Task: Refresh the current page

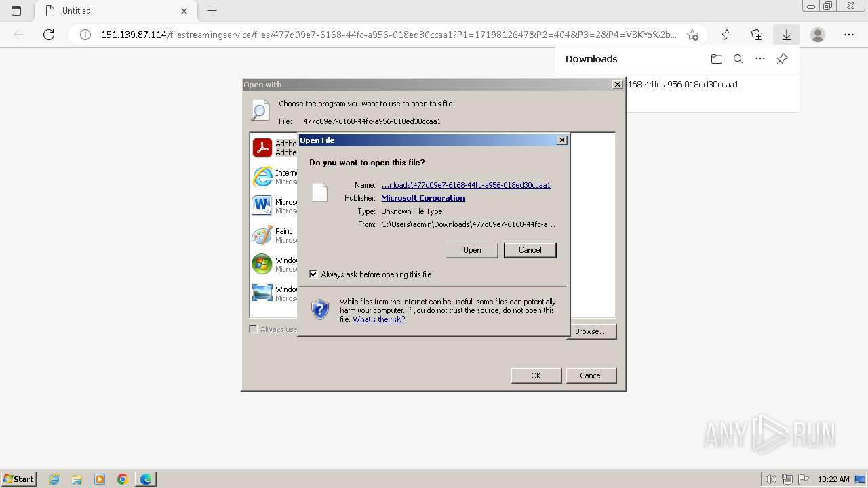Action: click(49, 35)
